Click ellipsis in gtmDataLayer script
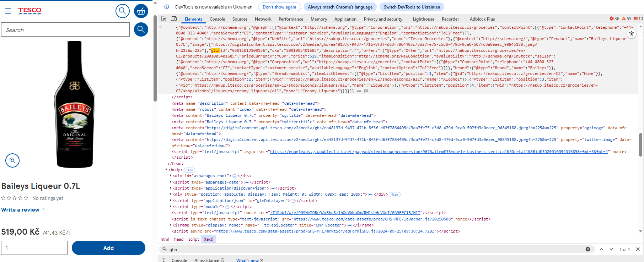This screenshot has width=644, height=262. pos(293,201)
